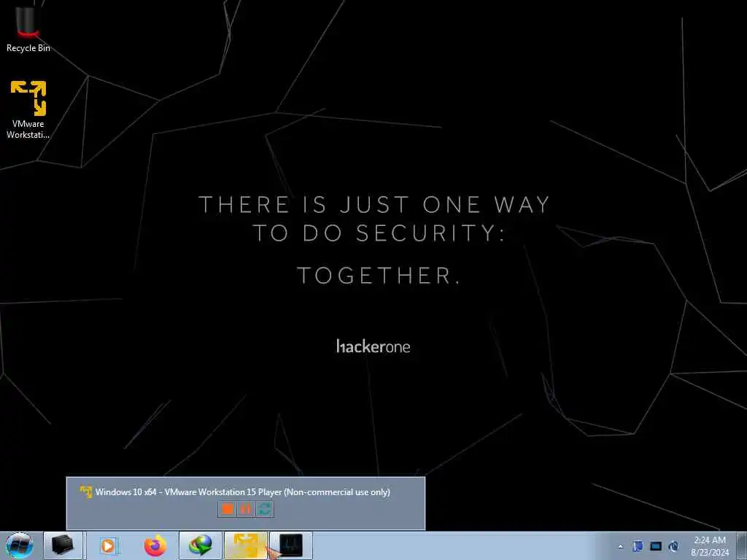Image resolution: width=747 pixels, height=560 pixels.
Task: Click the VMware Player taskbar button
Action: [245, 545]
